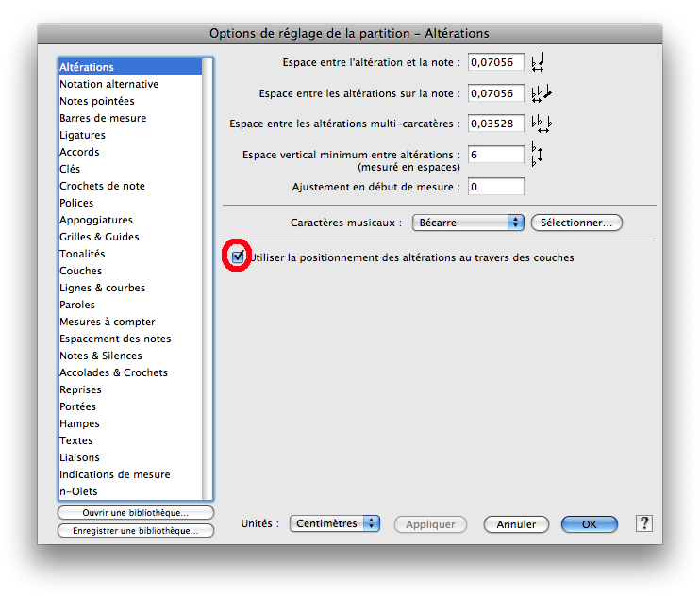Click Enregistrer une bibliothèque button
The height and width of the screenshot is (596, 700).
pyautogui.click(x=136, y=531)
